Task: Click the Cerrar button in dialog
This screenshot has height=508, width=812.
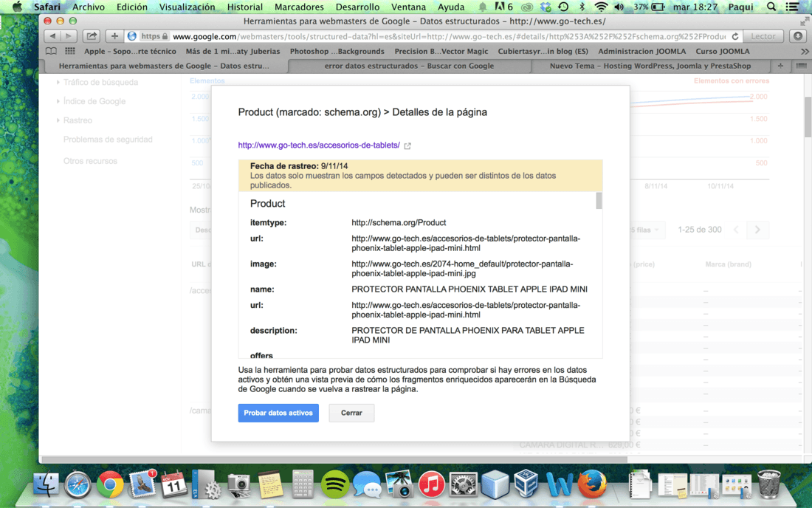Action: point(351,413)
